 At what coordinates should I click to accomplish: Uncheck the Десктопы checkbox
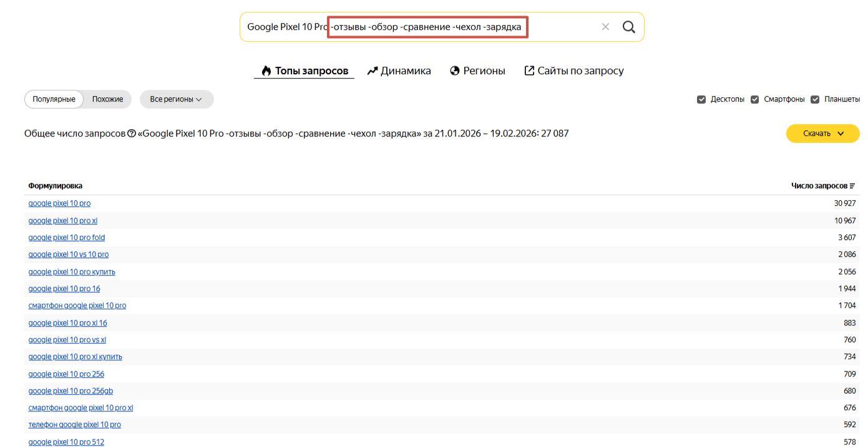[701, 99]
